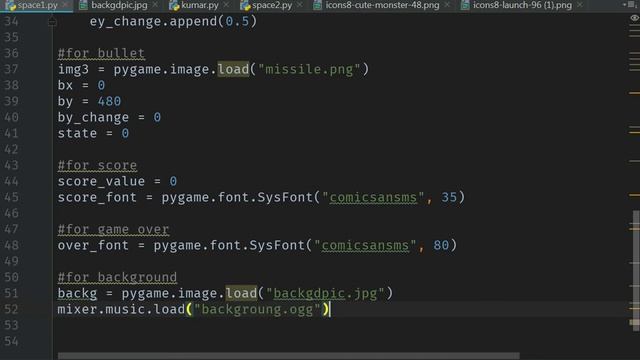The image size is (640, 360).
Task: Toggle the code fold marker at line 34
Action: 52,22
